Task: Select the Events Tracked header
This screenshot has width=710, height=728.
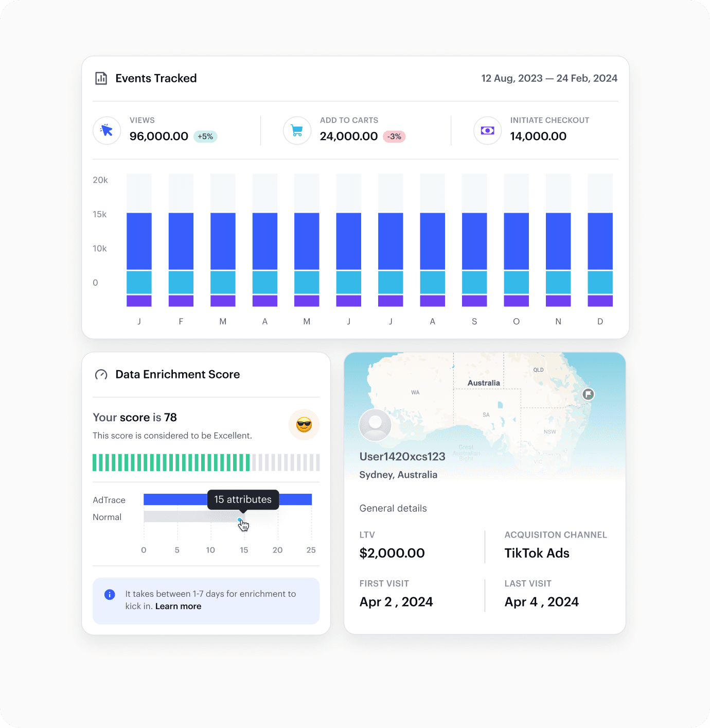Action: (156, 78)
